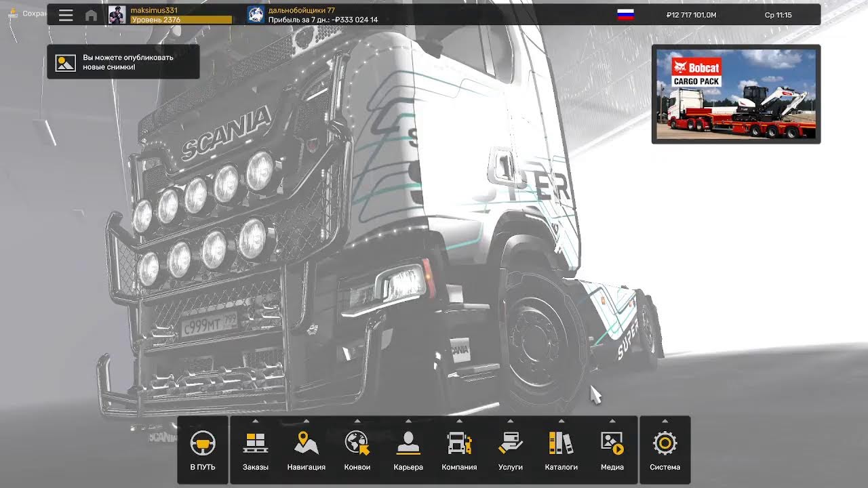Open the Карьера career menu
The width and height of the screenshot is (868, 488).
pyautogui.click(x=408, y=450)
